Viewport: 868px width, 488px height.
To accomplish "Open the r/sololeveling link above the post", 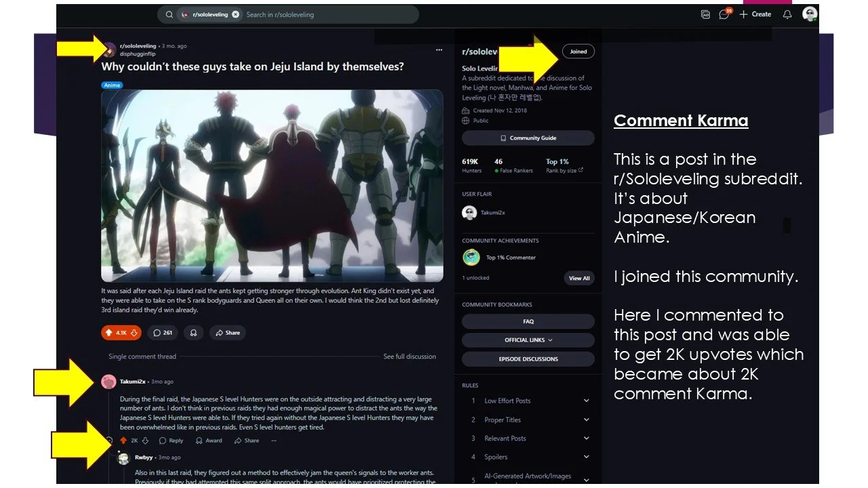I will click(138, 46).
